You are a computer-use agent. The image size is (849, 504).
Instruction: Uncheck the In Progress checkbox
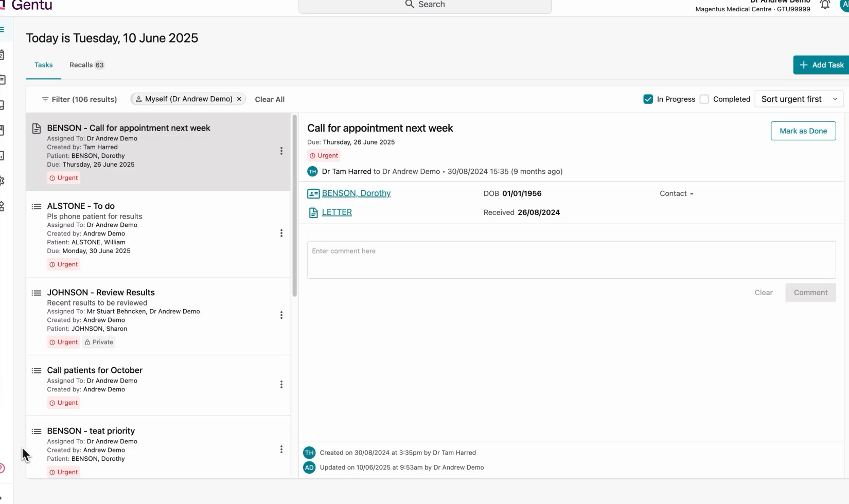(x=648, y=99)
